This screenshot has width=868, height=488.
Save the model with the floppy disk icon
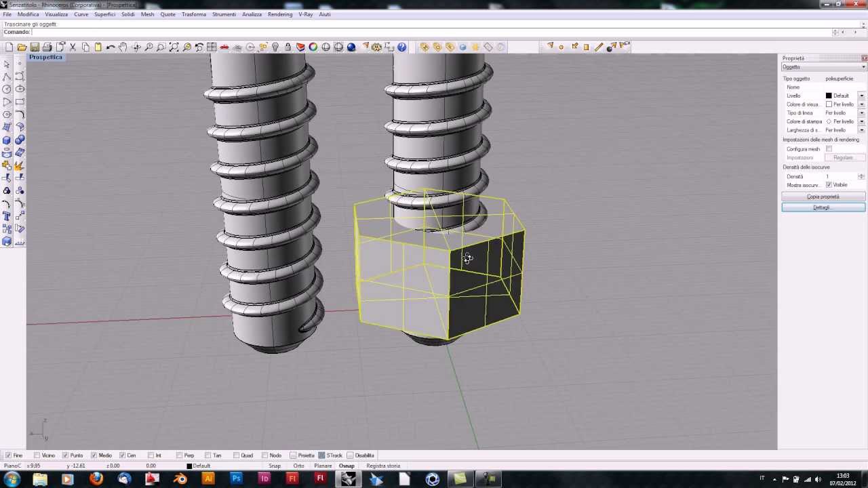(35, 47)
